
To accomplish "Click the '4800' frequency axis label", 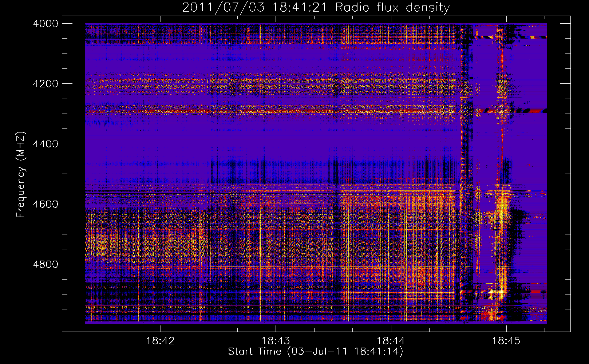I will (46, 264).
